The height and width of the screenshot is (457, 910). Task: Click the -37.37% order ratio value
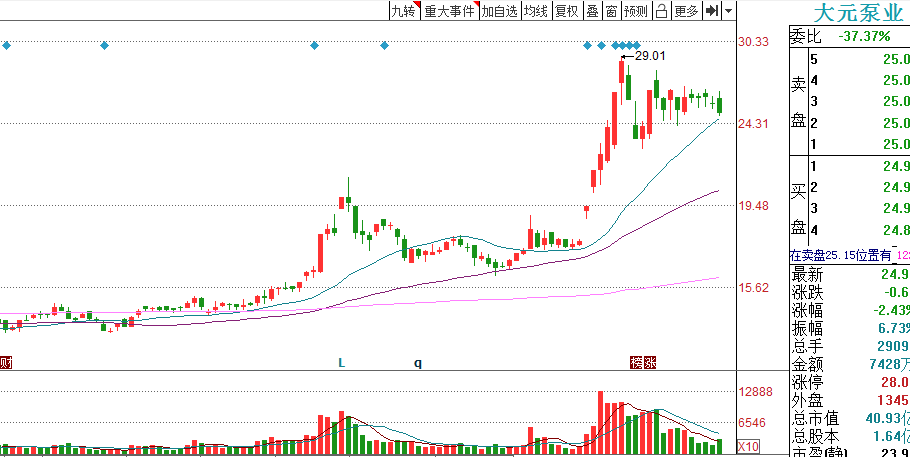[864, 37]
